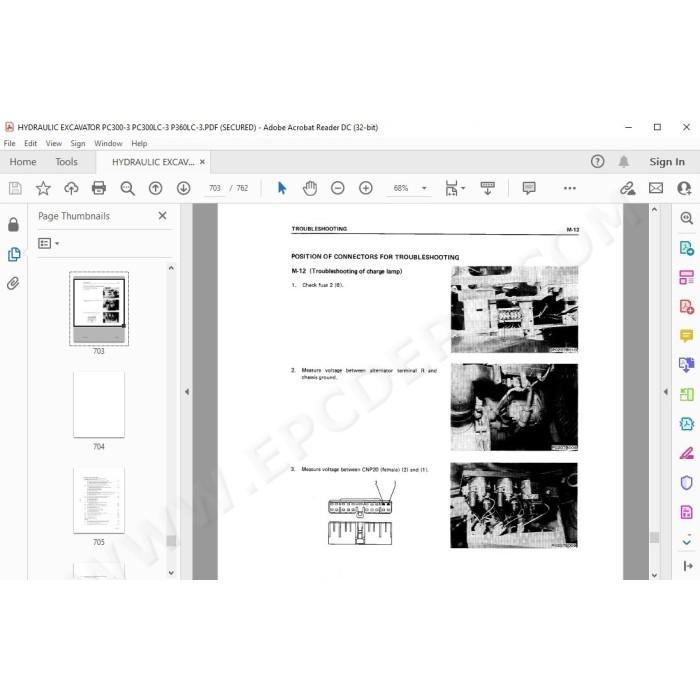Open the Attachments paperclip panel
This screenshot has height=700, width=700.
[x=13, y=283]
